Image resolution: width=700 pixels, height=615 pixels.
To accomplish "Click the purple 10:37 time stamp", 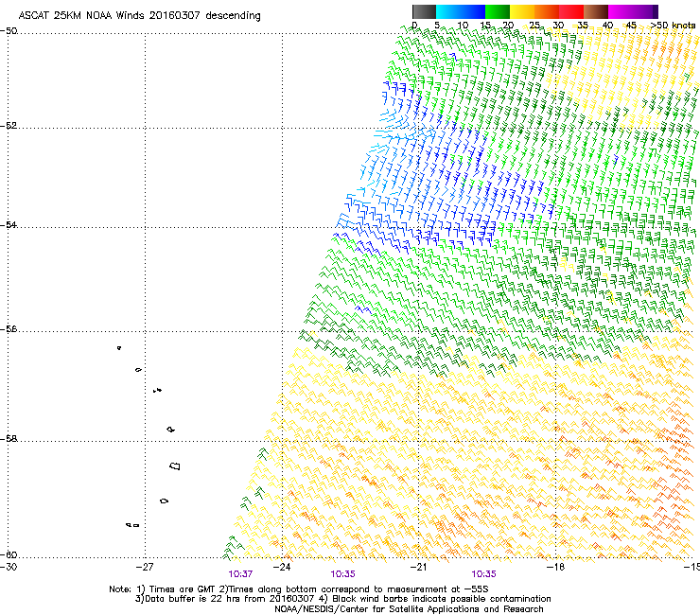I will pyautogui.click(x=240, y=574).
